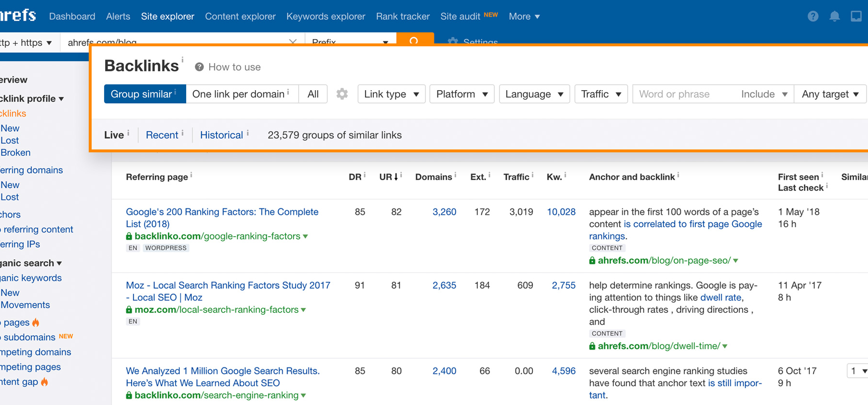Expand the backlinko.com/google-ranking-factors URL arrow
The image size is (868, 405).
[x=305, y=236]
